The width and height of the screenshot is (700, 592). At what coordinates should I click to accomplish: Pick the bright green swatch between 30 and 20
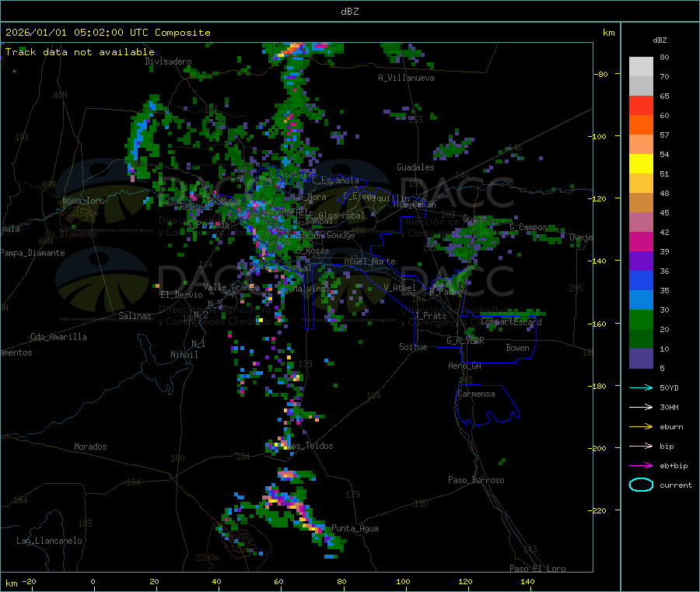tap(641, 319)
